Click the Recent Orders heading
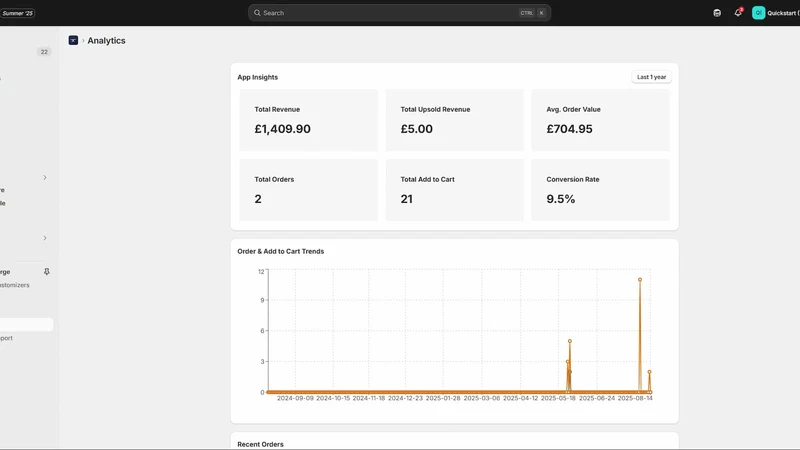The image size is (800, 450). (x=260, y=444)
